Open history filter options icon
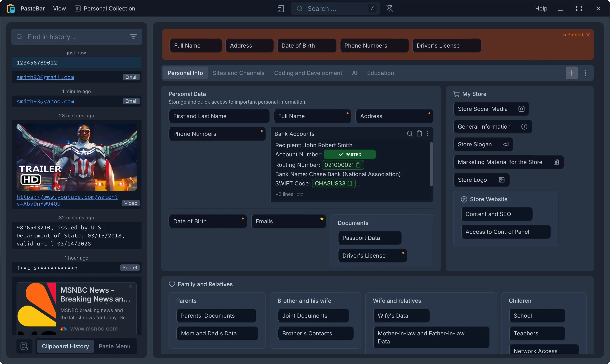The height and width of the screenshot is (364, 610). click(x=133, y=37)
